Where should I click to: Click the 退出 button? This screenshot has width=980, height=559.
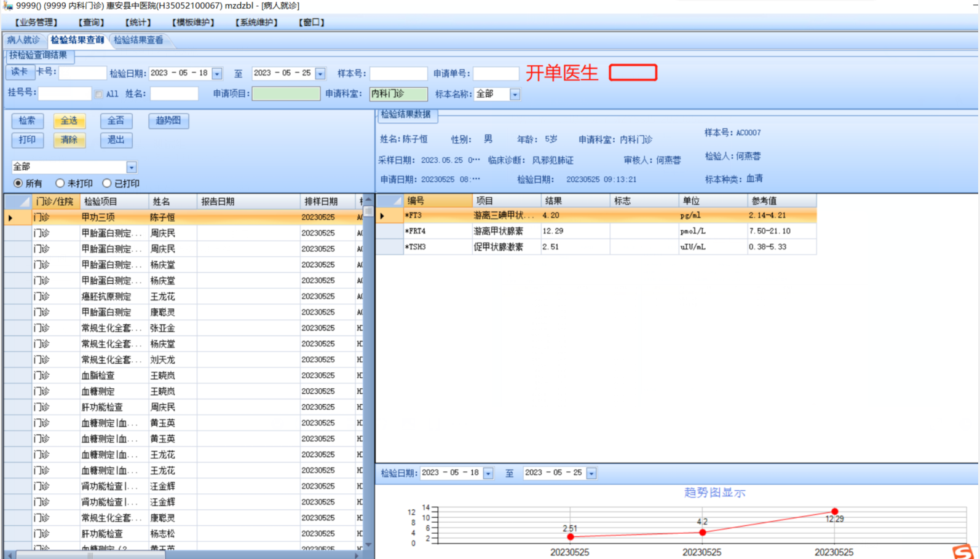pyautogui.click(x=116, y=140)
